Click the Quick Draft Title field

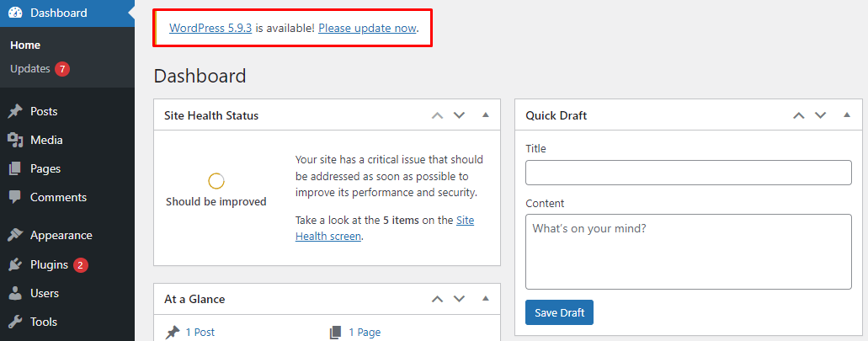point(688,173)
